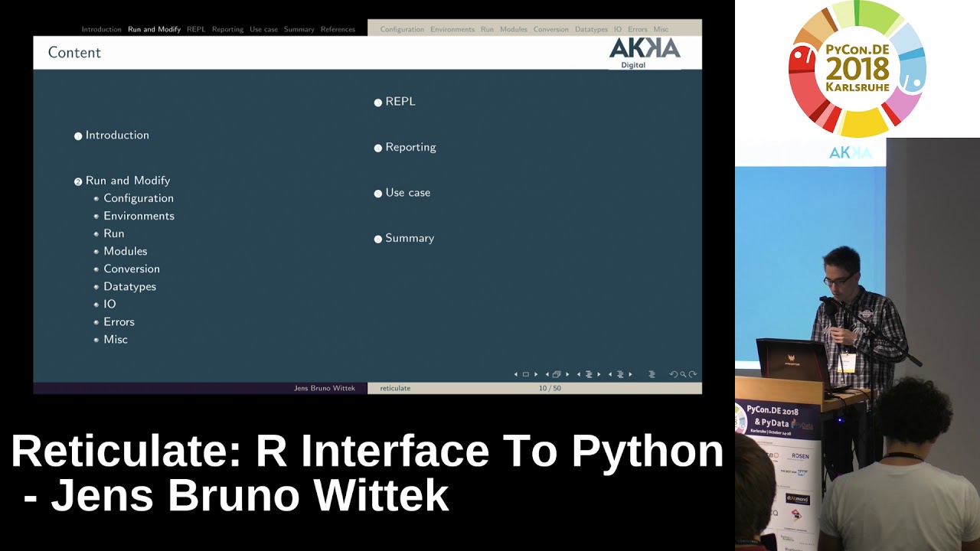The height and width of the screenshot is (551, 980).
Task: Click the magnifier search icon
Action: tap(683, 374)
